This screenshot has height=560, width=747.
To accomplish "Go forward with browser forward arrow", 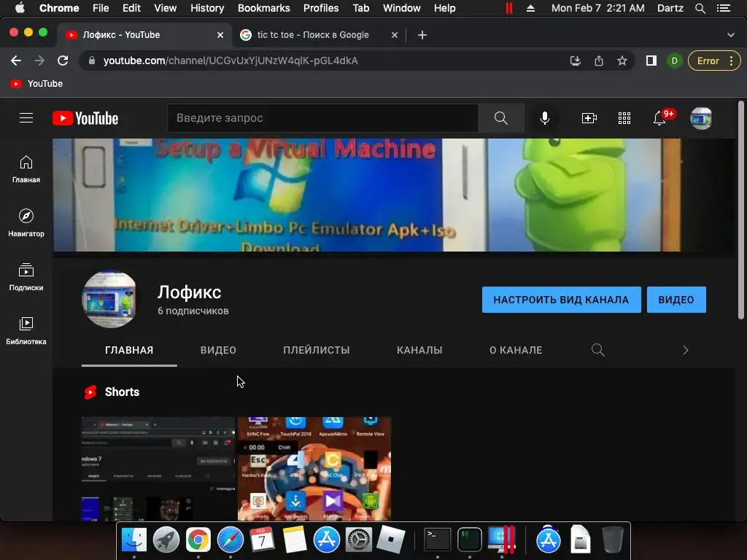I will click(x=39, y=61).
